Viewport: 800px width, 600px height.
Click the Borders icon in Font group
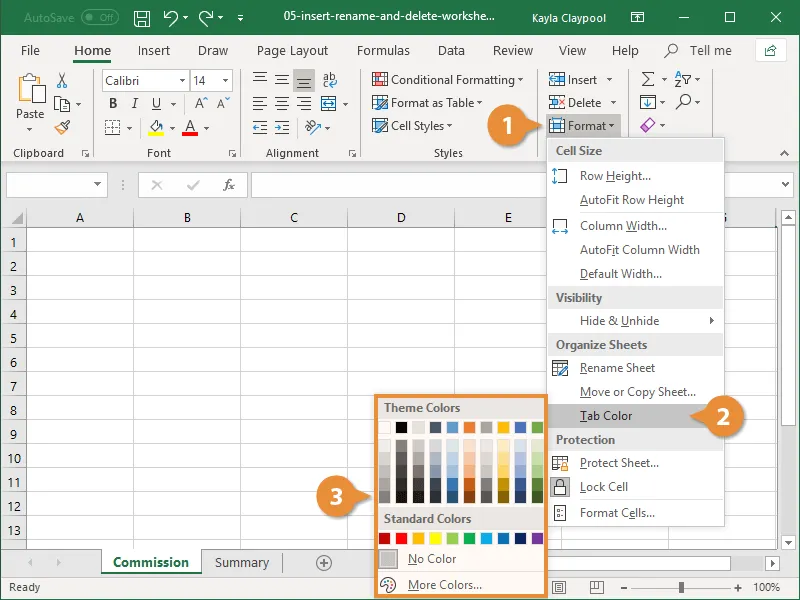click(x=112, y=127)
